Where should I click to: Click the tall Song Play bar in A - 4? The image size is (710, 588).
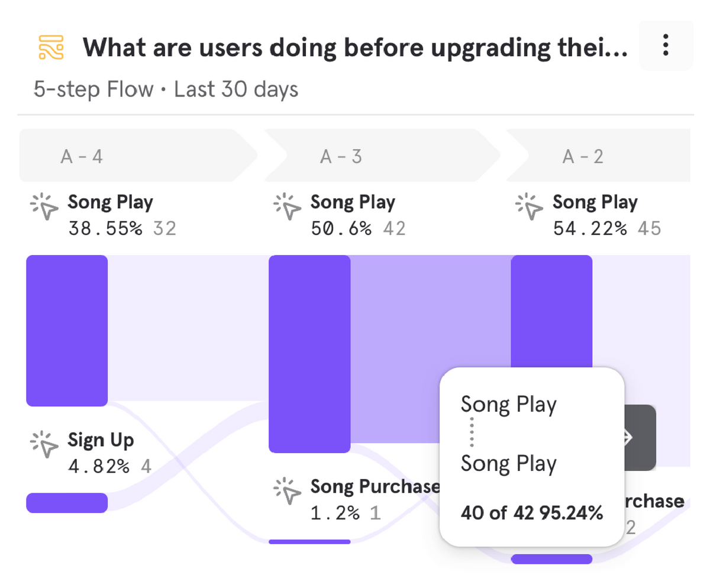click(67, 330)
